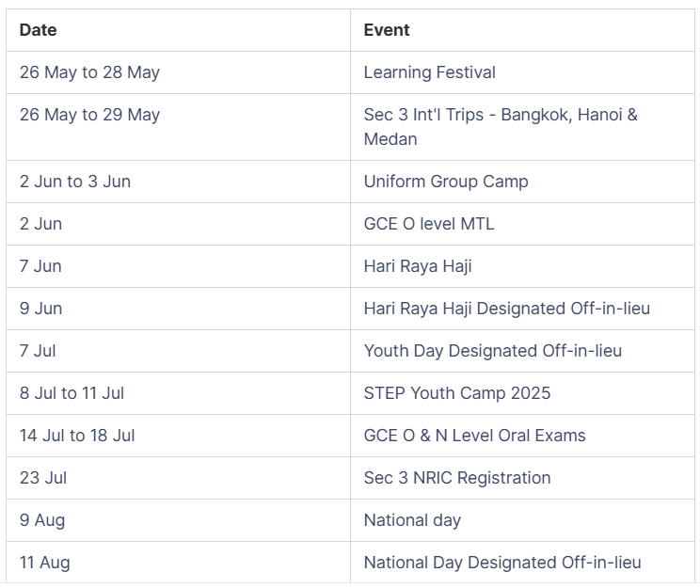Click National Day Designated Off-in-lieu entry

(502, 563)
